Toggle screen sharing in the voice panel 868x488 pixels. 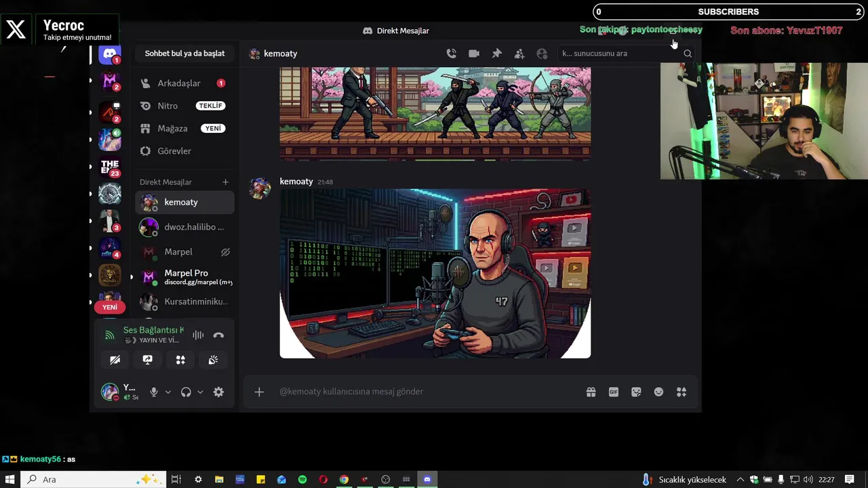pos(148,360)
